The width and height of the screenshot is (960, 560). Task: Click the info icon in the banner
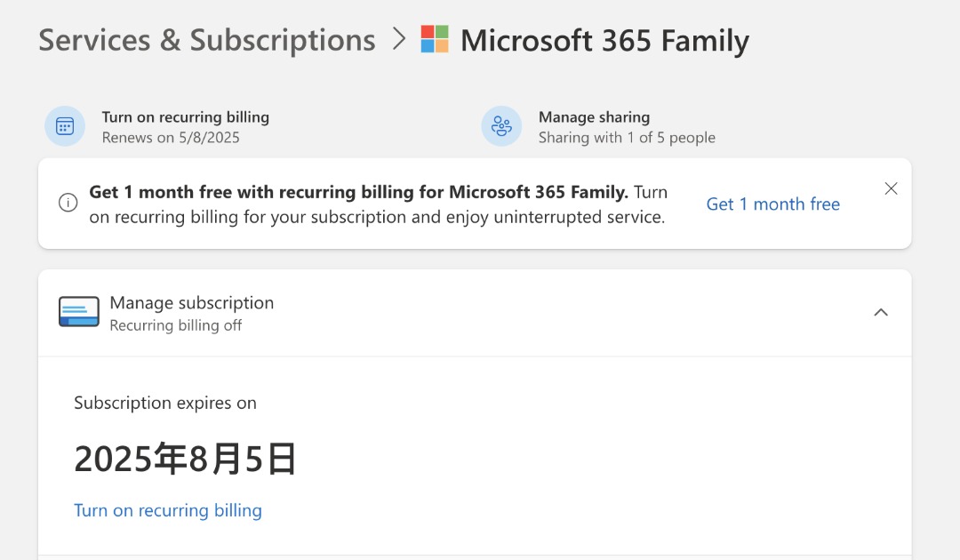pyautogui.click(x=68, y=203)
